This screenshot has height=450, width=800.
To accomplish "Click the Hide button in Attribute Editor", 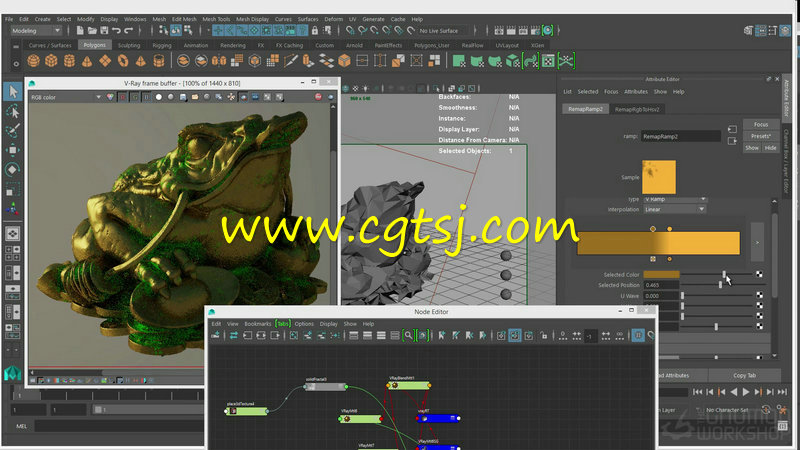I will [770, 148].
